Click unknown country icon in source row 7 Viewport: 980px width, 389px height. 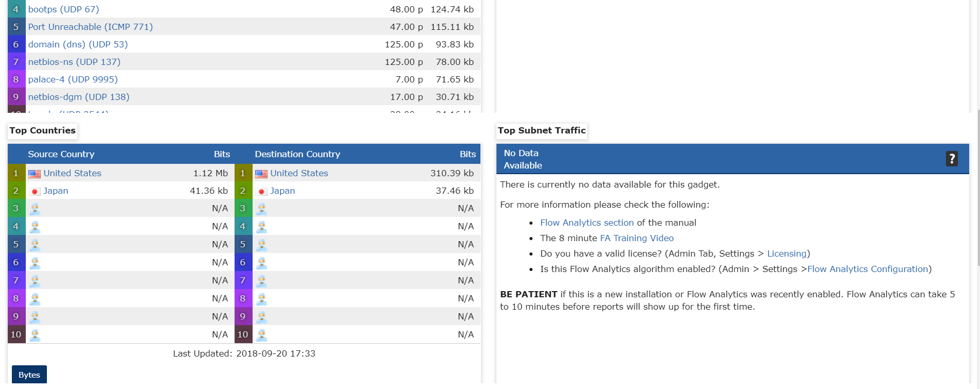[x=35, y=281]
